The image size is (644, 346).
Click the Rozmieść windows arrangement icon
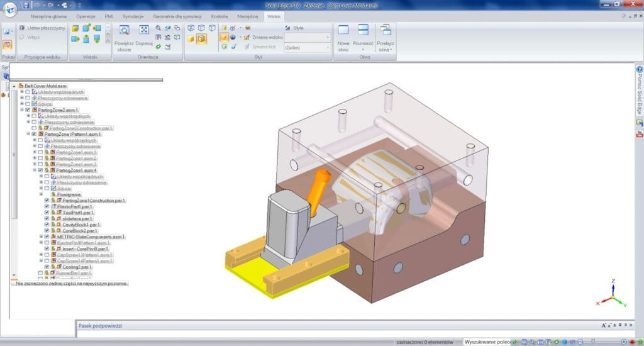(x=363, y=35)
